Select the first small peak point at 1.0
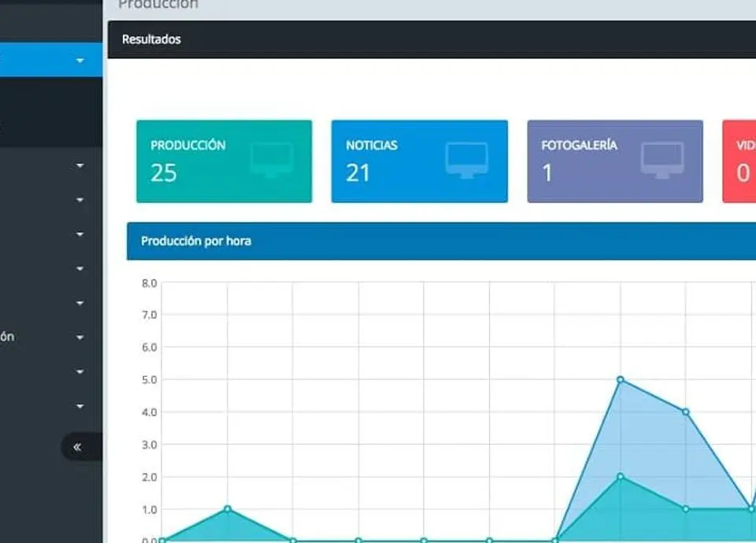Screen dimensions: 756x543 coord(228,509)
